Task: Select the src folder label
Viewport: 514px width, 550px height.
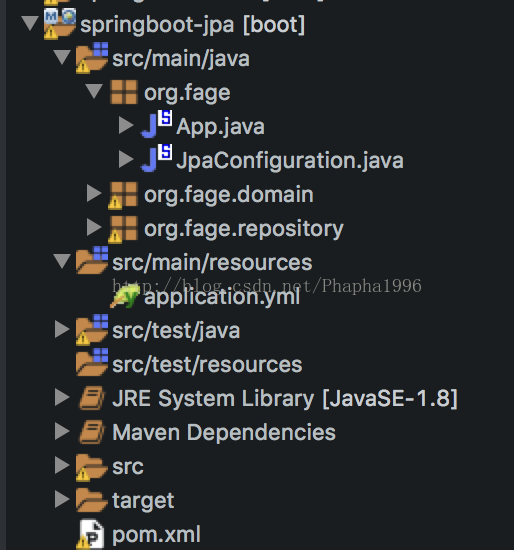Action: 128,467
